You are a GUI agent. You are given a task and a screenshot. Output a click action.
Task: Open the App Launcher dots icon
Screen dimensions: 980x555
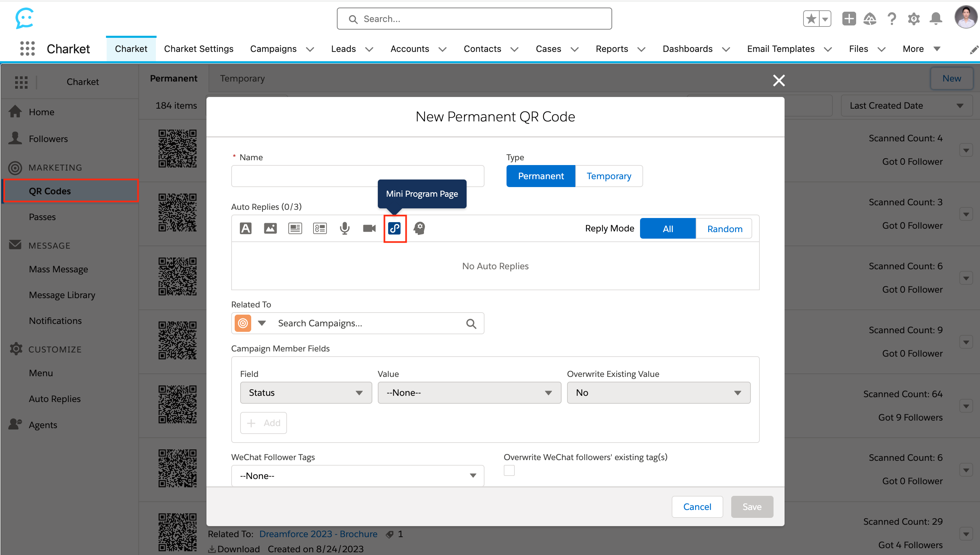click(x=28, y=48)
